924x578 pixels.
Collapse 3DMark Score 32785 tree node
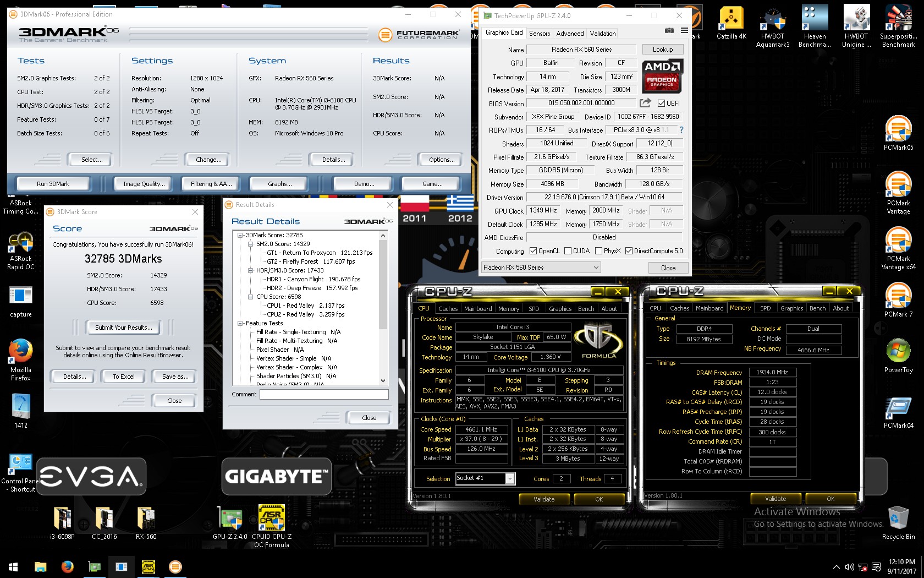click(240, 235)
